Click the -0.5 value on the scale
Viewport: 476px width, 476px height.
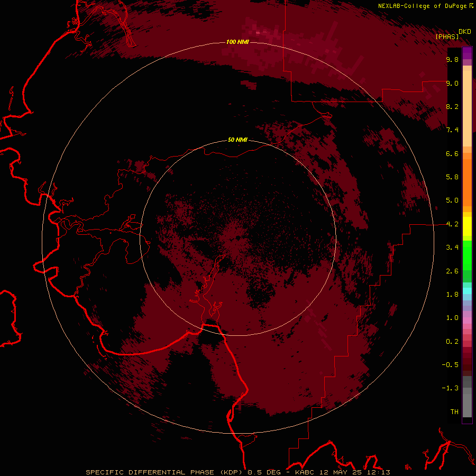click(450, 365)
